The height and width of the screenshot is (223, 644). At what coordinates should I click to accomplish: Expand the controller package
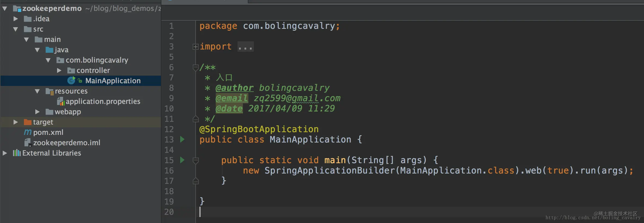point(59,70)
